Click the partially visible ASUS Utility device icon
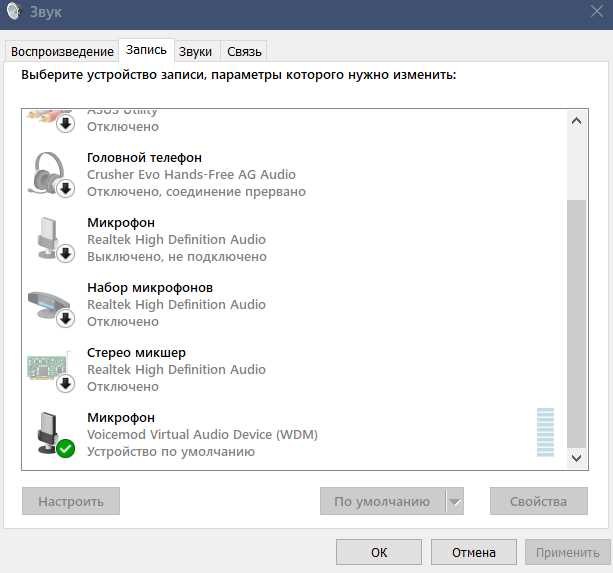613x573 pixels. click(51, 121)
